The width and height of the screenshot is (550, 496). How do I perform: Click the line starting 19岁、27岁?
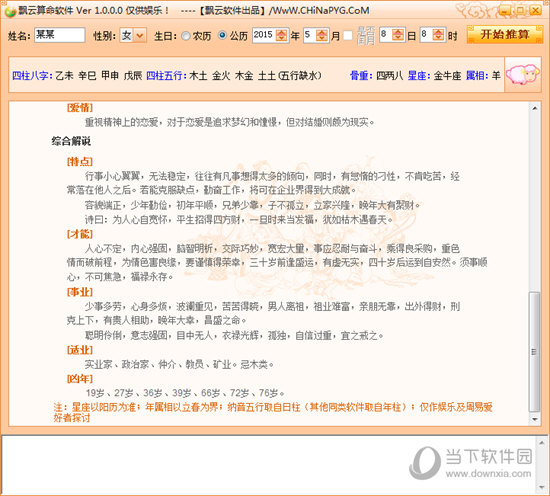pos(185,393)
